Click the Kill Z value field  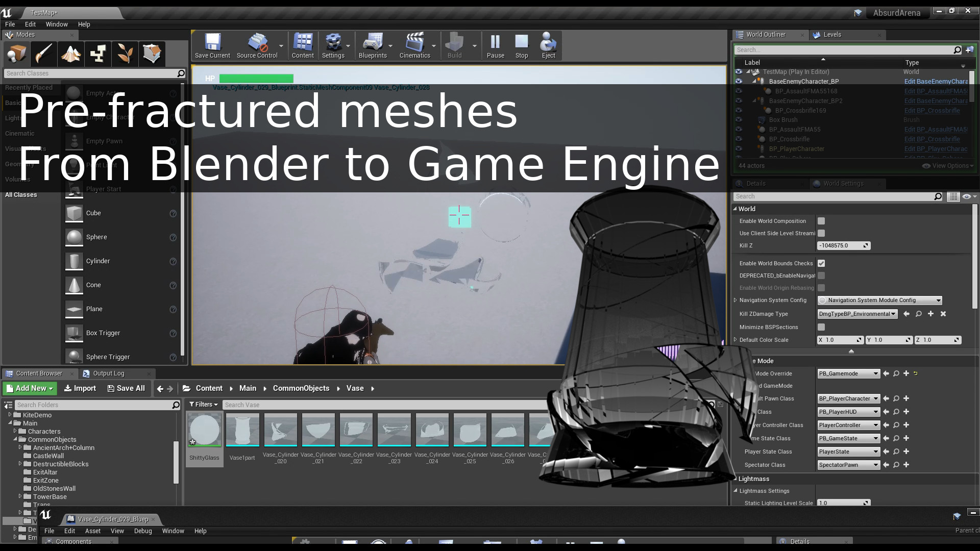tap(843, 245)
